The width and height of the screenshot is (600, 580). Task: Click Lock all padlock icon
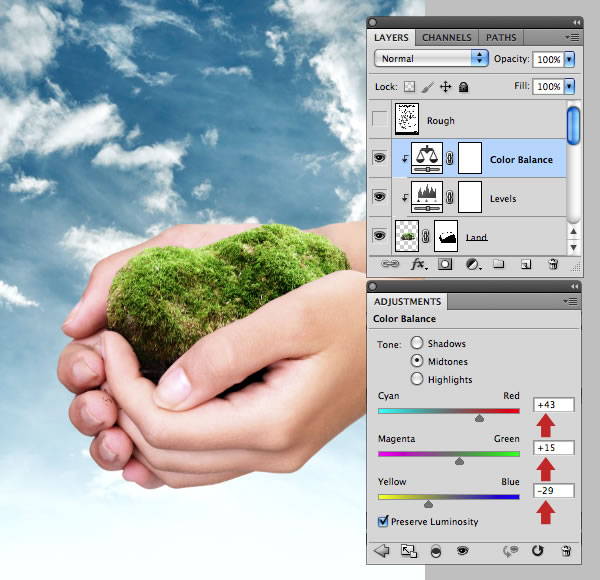(463, 87)
